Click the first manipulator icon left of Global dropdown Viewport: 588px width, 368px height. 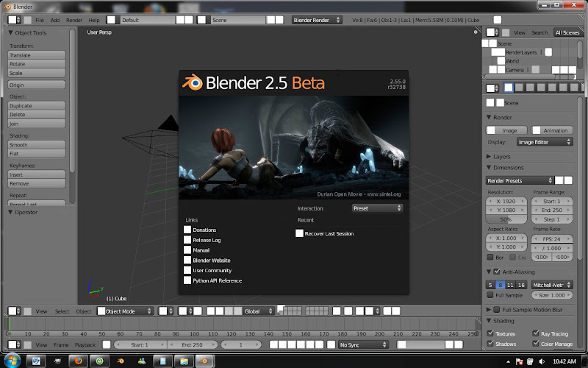[211, 311]
